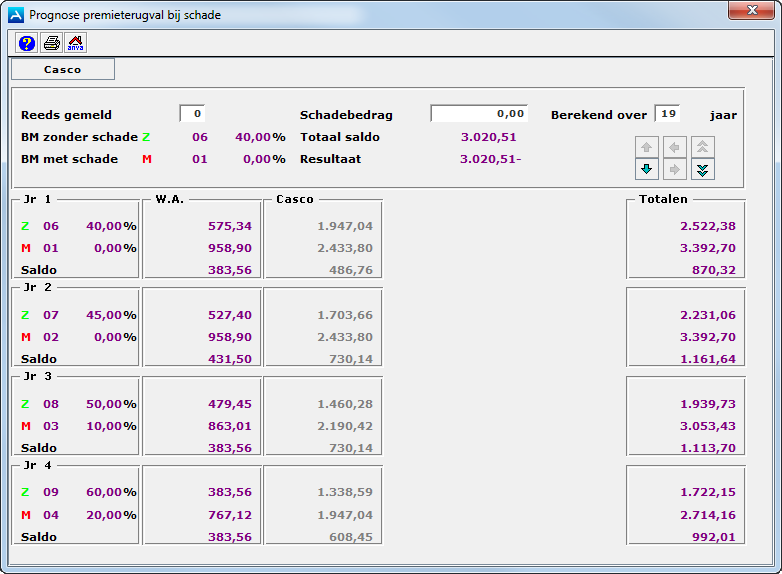Screen dimensions: 782x574
Task: Click into the Schadebedrag amount field
Action: [x=480, y=114]
